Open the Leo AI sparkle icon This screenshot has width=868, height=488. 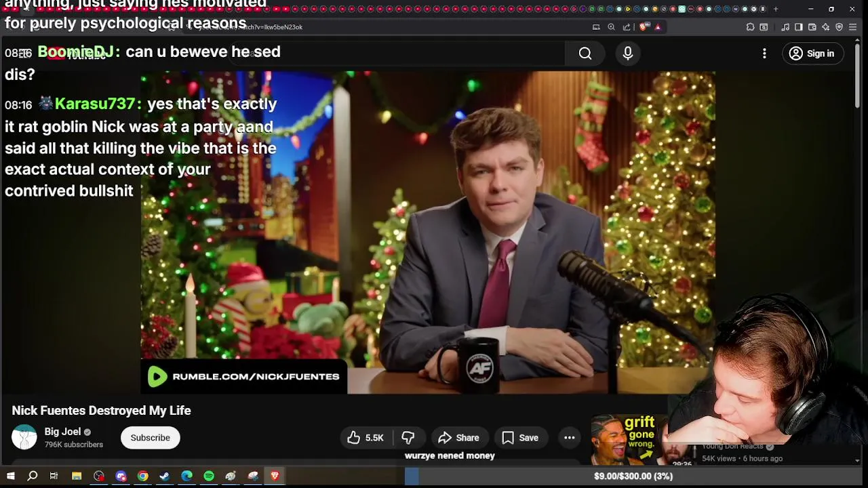pos(825,27)
